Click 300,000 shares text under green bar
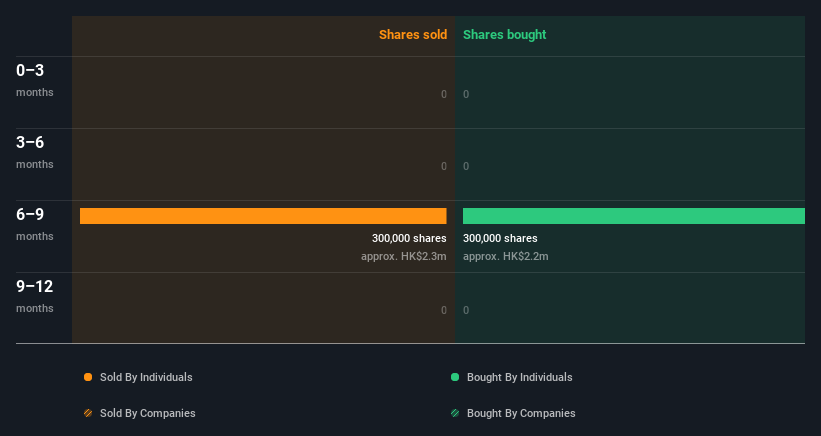Viewport: 821px width, 436px height. pyautogui.click(x=500, y=238)
